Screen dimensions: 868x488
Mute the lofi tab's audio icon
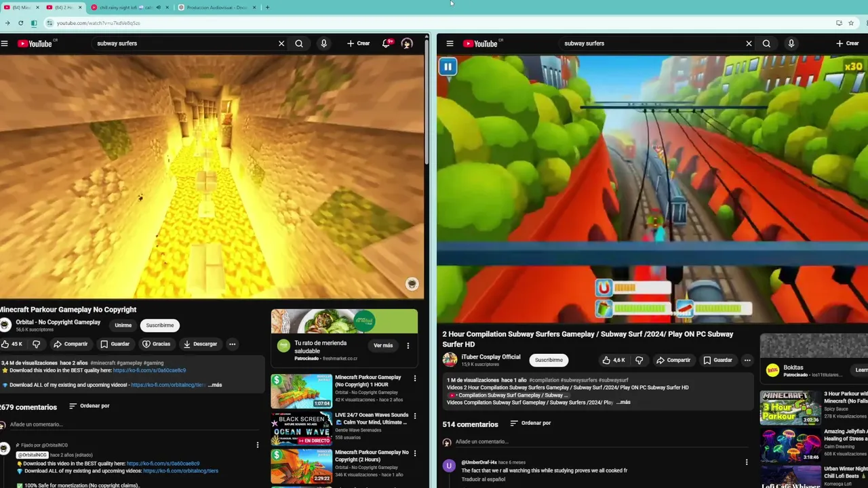coord(158,7)
